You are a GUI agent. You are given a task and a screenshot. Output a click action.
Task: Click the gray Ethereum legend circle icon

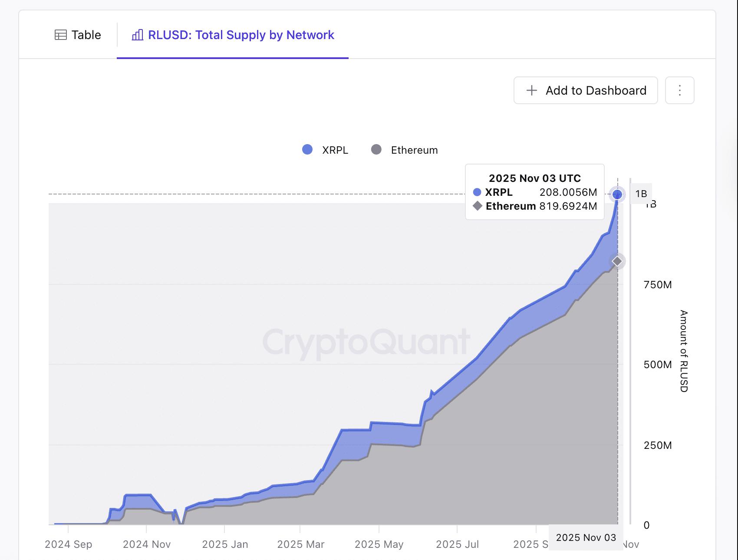pos(376,149)
